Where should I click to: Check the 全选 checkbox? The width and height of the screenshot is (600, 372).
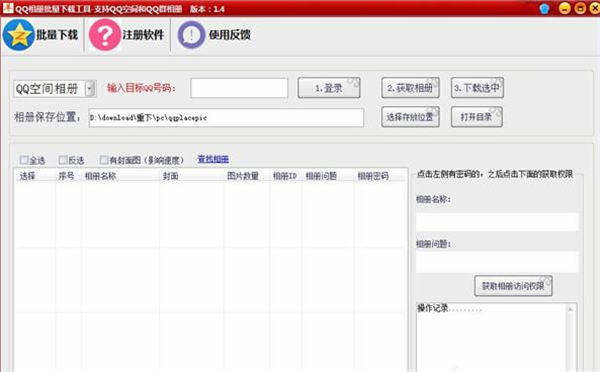[x=24, y=160]
